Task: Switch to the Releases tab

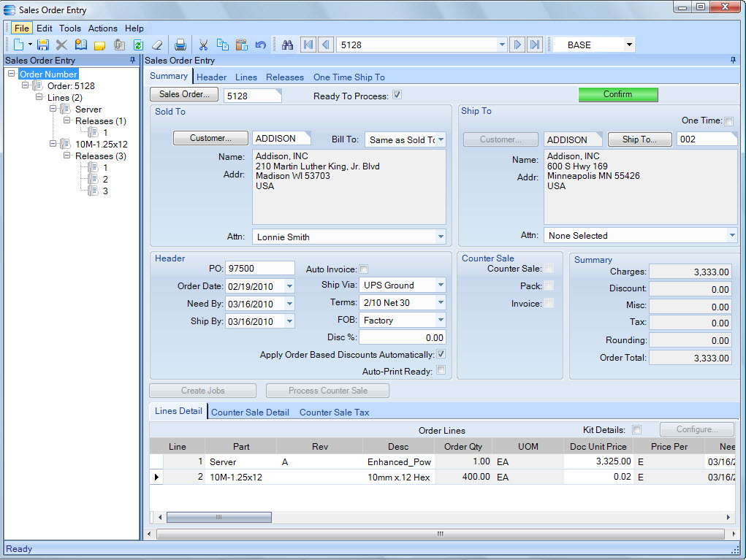Action: 284,77
